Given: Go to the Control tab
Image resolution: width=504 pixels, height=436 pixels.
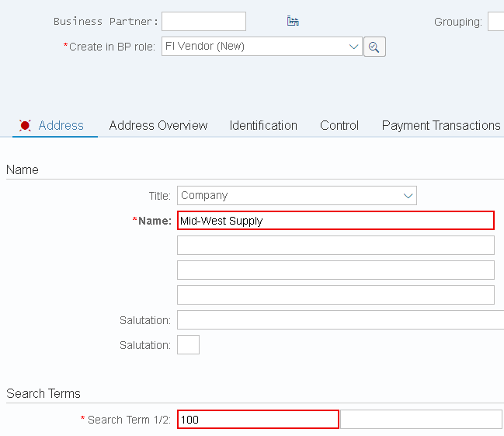Looking at the screenshot, I should [x=339, y=125].
